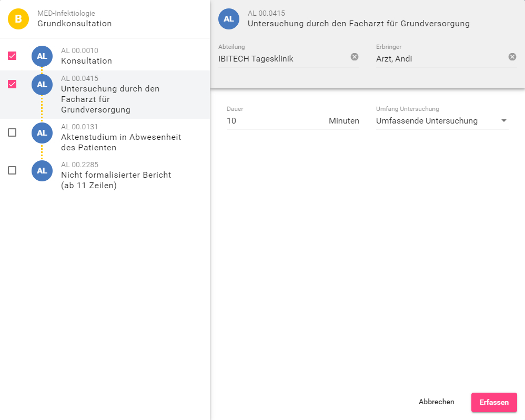The image size is (525, 420).
Task: Click the AL icon for Nicht formalisierter Bericht
Action: click(x=42, y=171)
